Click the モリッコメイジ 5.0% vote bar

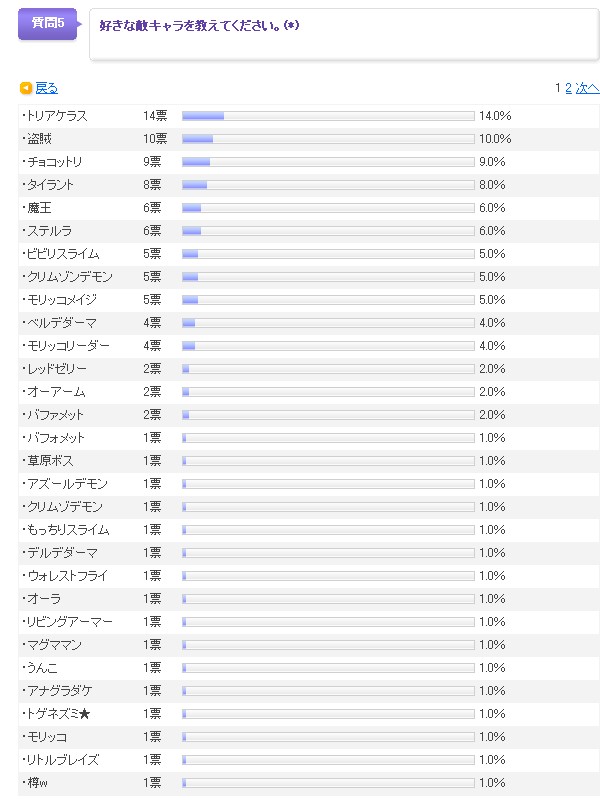click(x=328, y=300)
